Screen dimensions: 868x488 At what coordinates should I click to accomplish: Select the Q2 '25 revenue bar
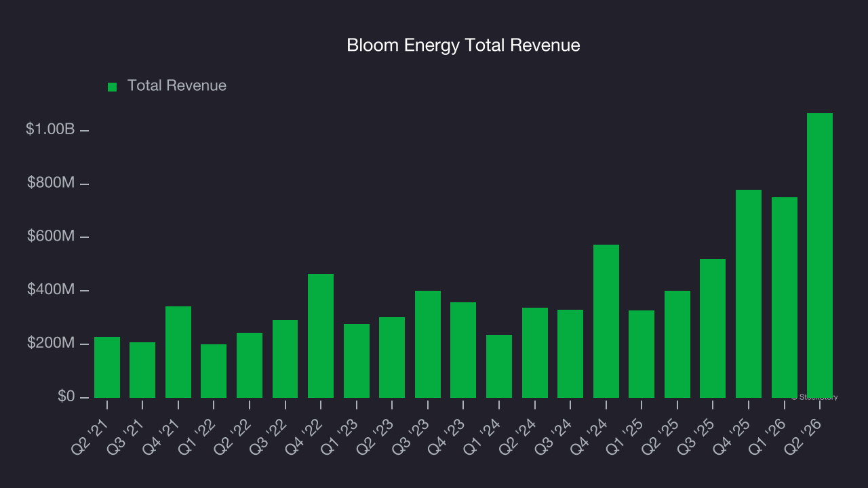677,344
